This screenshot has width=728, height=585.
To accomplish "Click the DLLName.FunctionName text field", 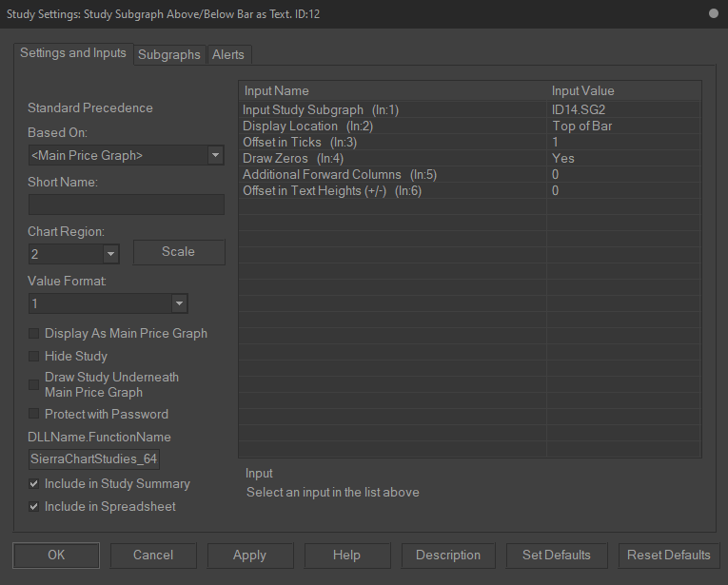I will coord(94,460).
